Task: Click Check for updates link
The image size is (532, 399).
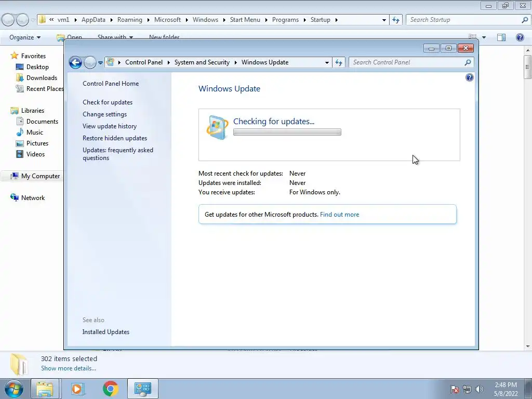Action: tap(108, 102)
